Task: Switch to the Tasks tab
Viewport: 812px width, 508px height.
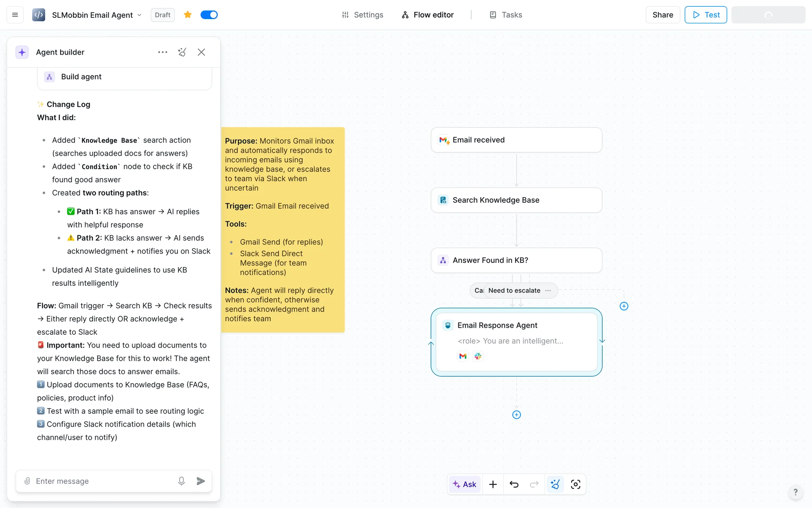Action: click(x=506, y=15)
